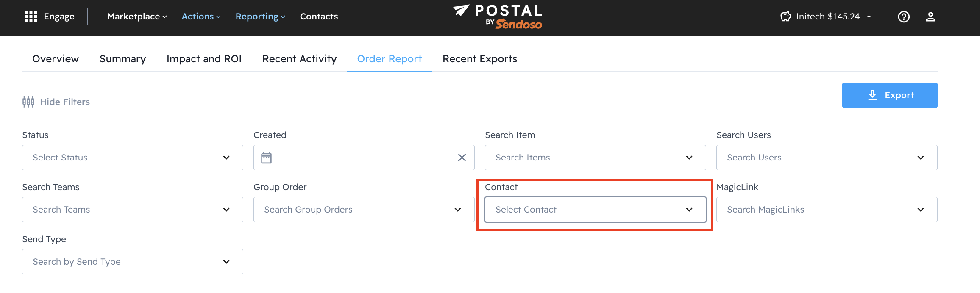Click the Postal by Sendoso logo

498,17
